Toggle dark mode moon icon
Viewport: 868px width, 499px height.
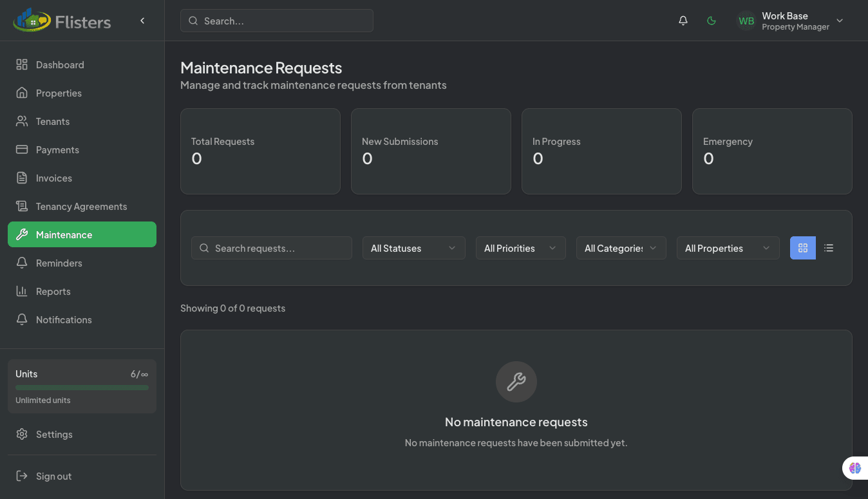pos(712,21)
